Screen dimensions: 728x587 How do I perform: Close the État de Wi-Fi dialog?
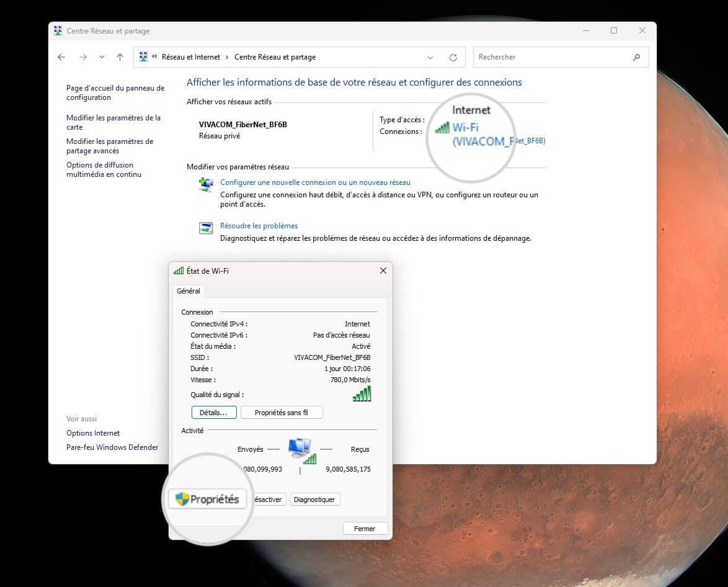click(383, 271)
